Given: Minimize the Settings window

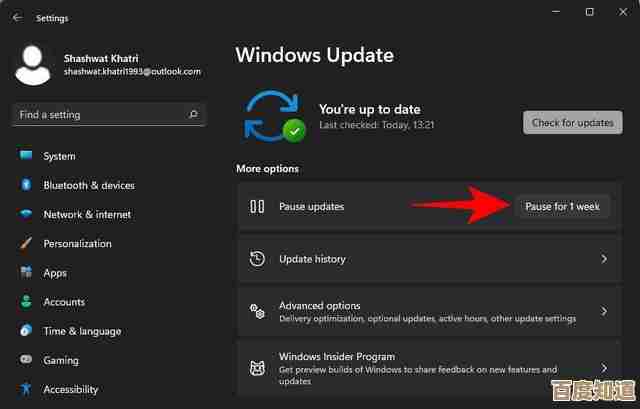Looking at the screenshot, I should click(556, 12).
